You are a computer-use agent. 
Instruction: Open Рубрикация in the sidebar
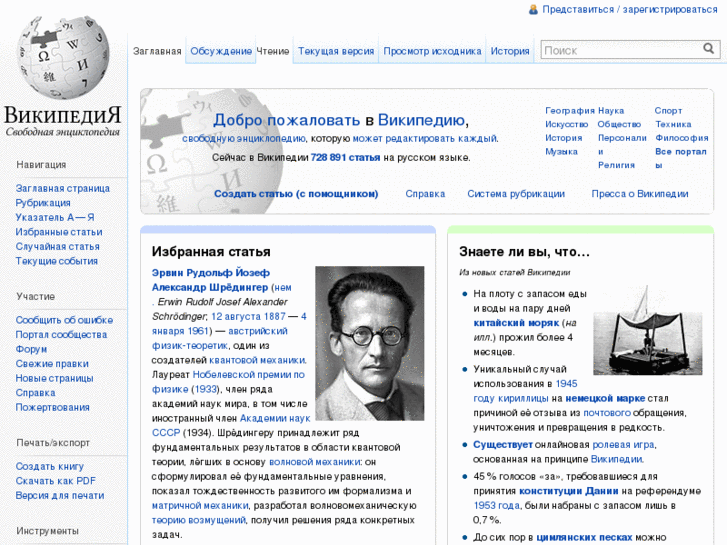[x=43, y=203]
